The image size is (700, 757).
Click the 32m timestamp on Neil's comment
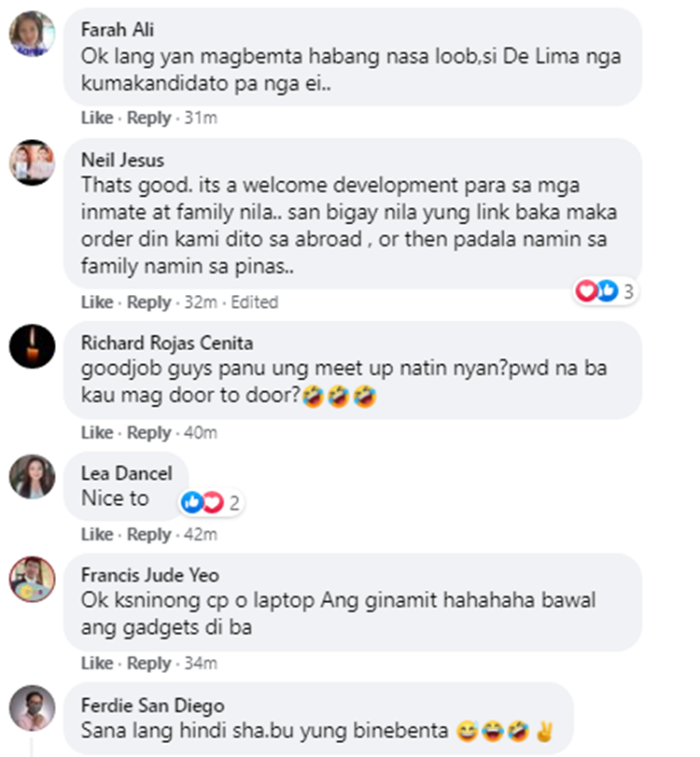point(201,302)
